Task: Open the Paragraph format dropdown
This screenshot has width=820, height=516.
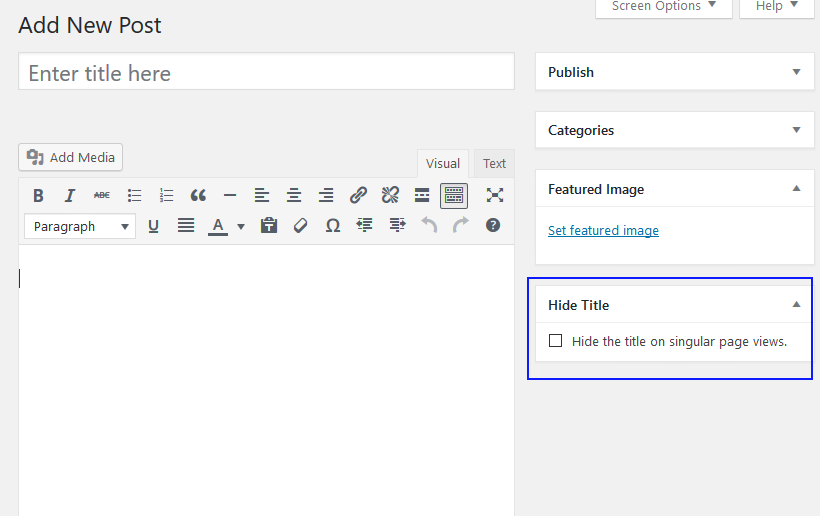Action: (x=80, y=226)
